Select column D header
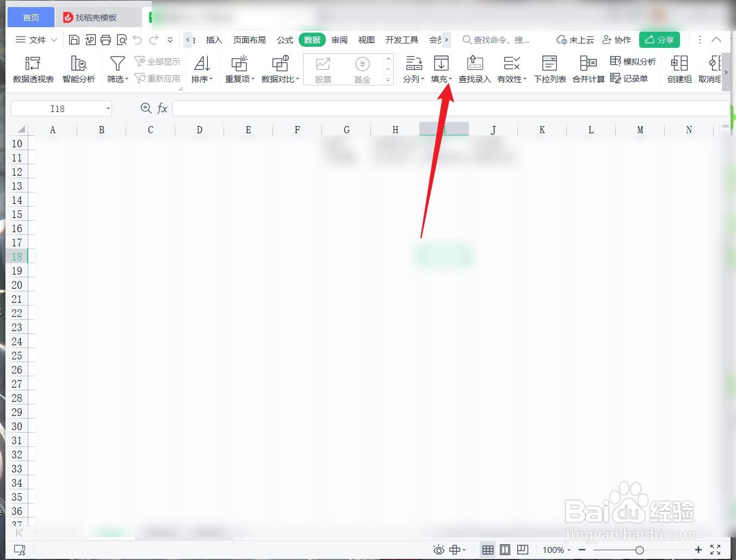 (200, 130)
